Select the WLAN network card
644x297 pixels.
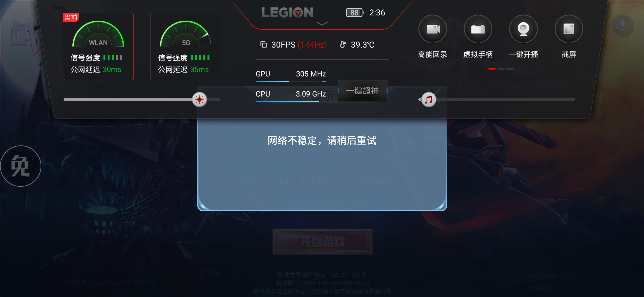point(98,46)
